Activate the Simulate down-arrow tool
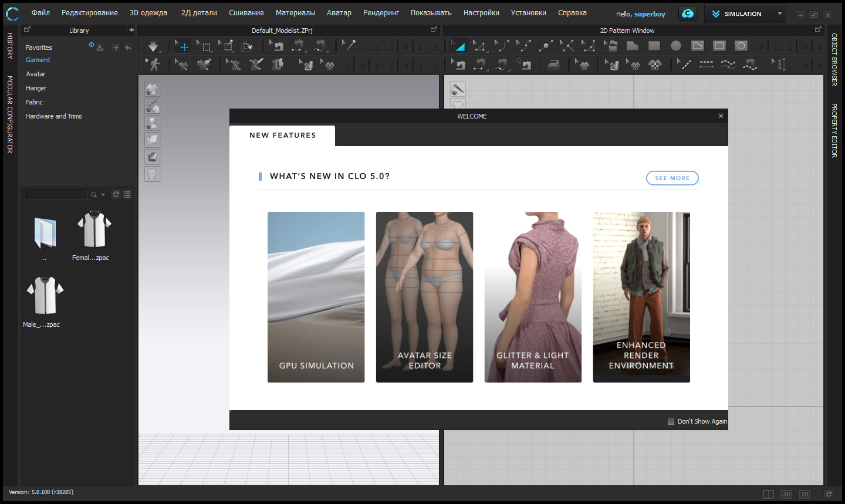The width and height of the screenshot is (845, 504). pos(153,46)
